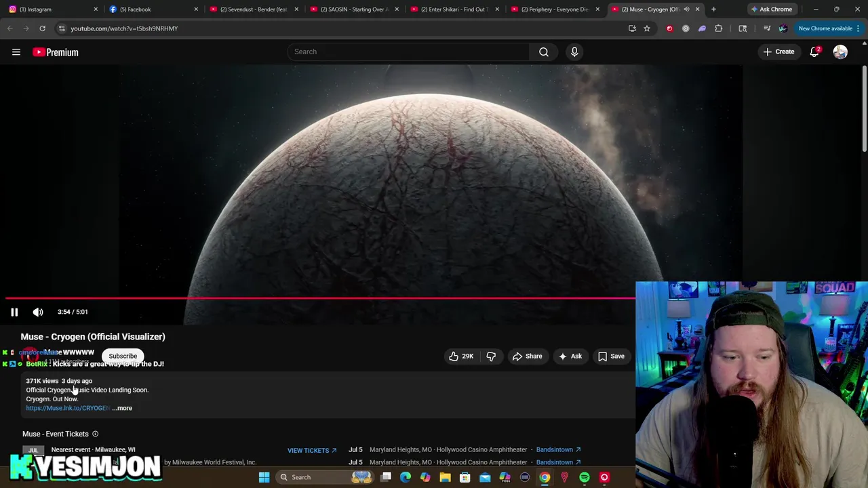Install app icon in address bar
The image size is (868, 488).
point(632,28)
